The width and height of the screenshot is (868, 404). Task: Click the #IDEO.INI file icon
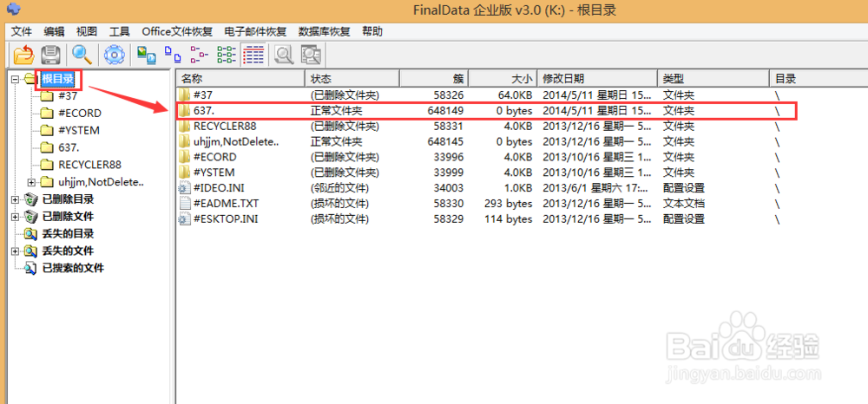pyautogui.click(x=184, y=188)
